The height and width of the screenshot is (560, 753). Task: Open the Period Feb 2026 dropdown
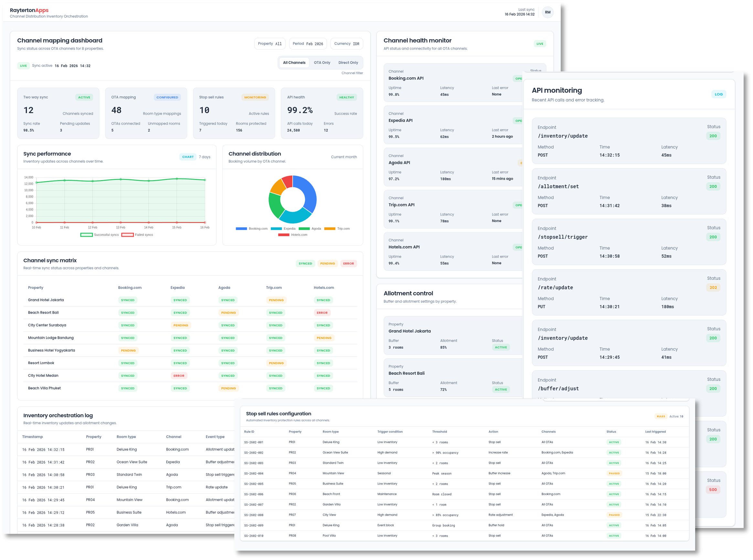click(x=308, y=43)
